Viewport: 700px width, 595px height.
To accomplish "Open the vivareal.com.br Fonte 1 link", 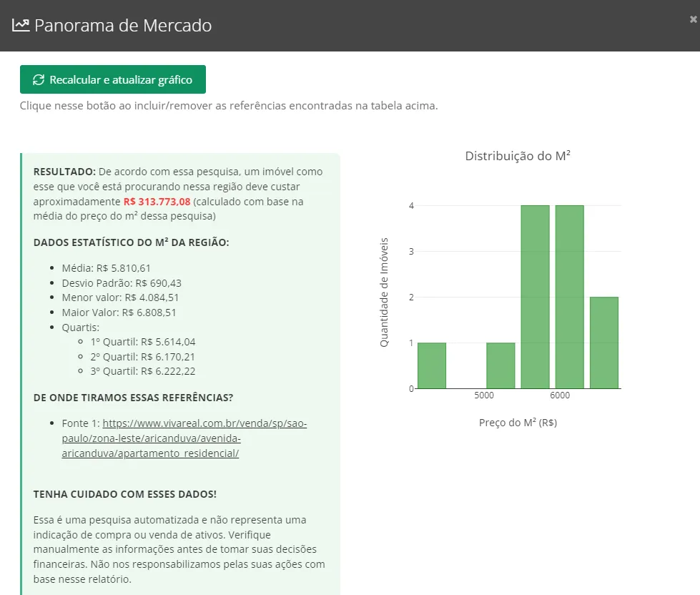I will pyautogui.click(x=184, y=438).
